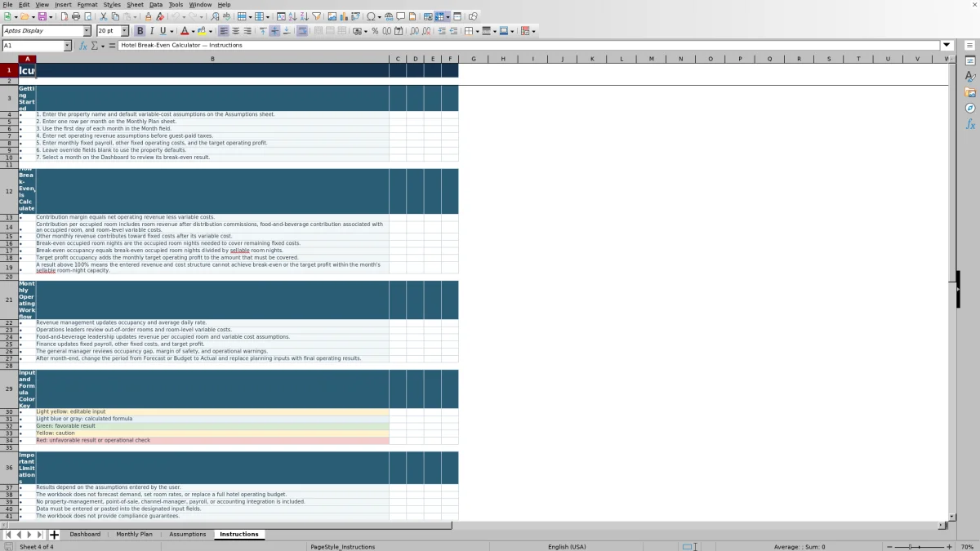980x551 pixels.
Task: Toggle Bold formatting
Action: [x=140, y=31]
